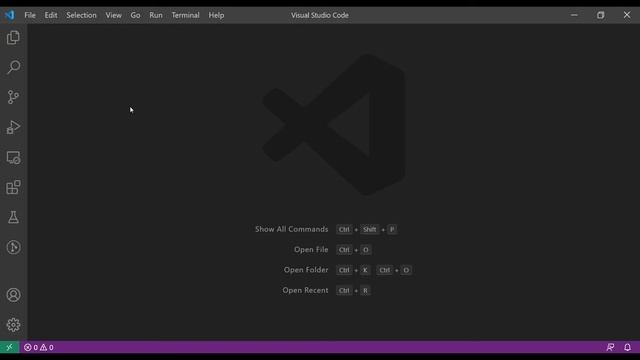Open the Git graph circular icon
This screenshot has width=640, height=360.
coord(13,247)
